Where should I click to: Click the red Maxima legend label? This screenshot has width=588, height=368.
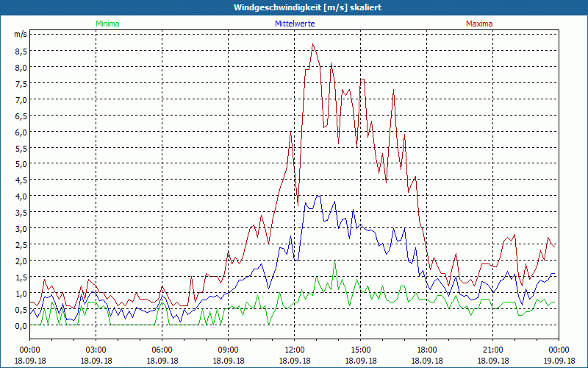(x=479, y=24)
